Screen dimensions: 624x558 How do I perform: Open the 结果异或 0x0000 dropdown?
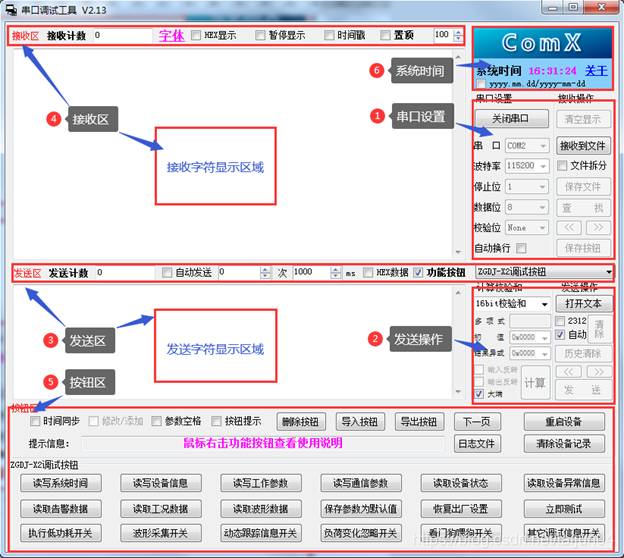530,353
